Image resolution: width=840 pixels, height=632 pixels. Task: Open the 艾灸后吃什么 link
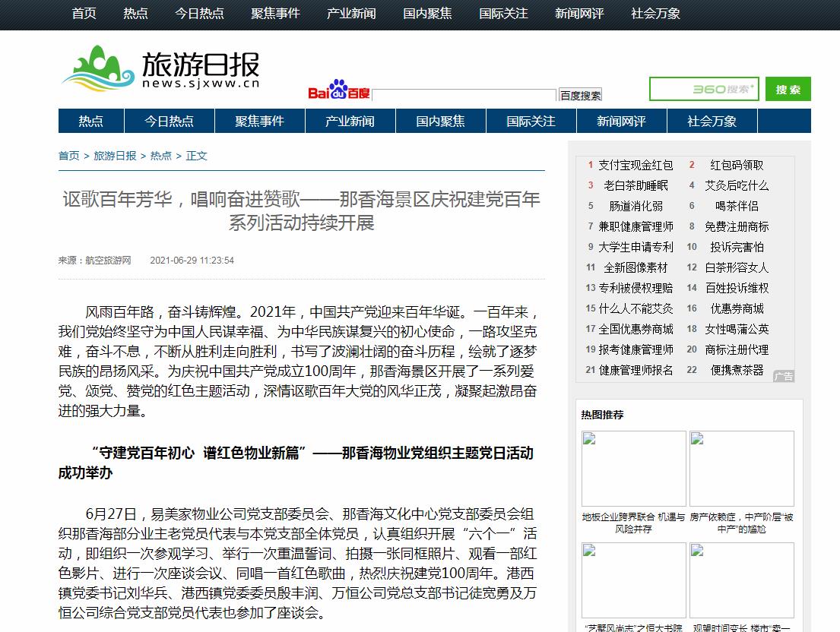[x=737, y=185]
